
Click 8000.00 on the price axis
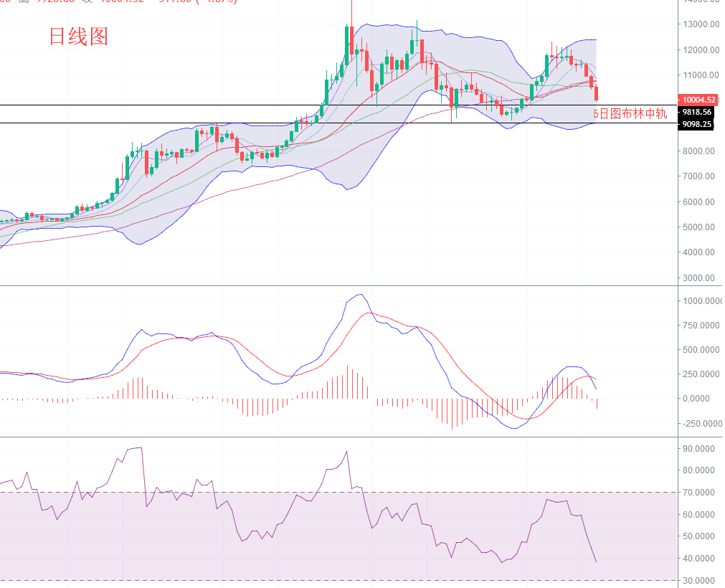pyautogui.click(x=698, y=151)
